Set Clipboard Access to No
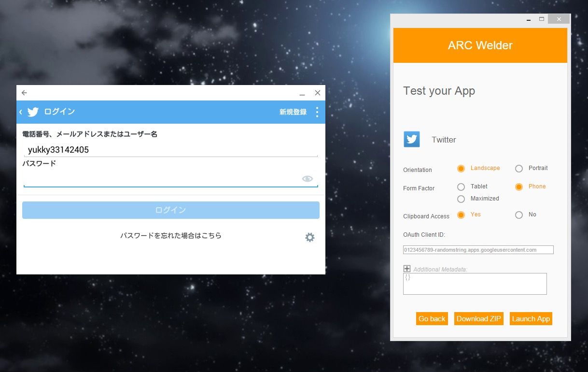 pyautogui.click(x=519, y=215)
